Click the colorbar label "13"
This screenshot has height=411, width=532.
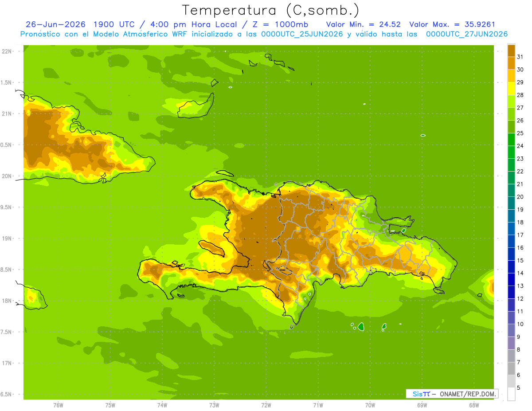520,286
